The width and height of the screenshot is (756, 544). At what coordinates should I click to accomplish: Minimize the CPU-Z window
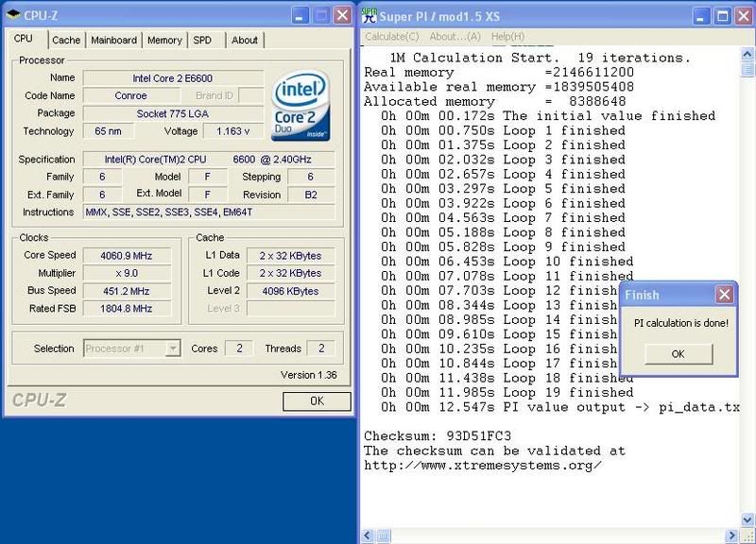pyautogui.click(x=299, y=15)
